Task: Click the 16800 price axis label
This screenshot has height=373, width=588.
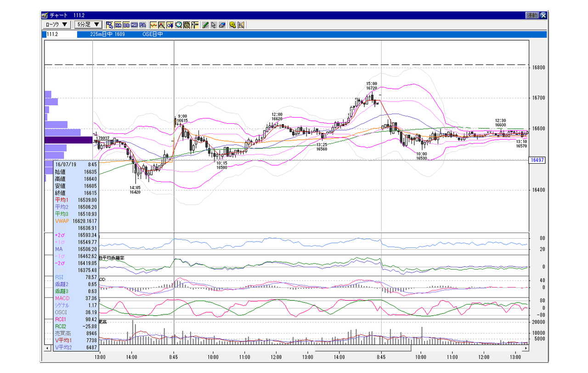Action: coord(538,68)
